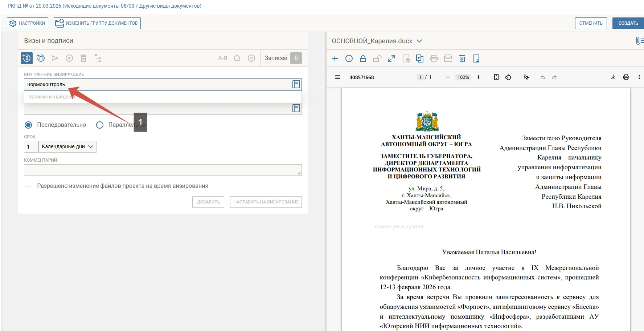
Task: Click the СРОК number input field
Action: point(31,147)
